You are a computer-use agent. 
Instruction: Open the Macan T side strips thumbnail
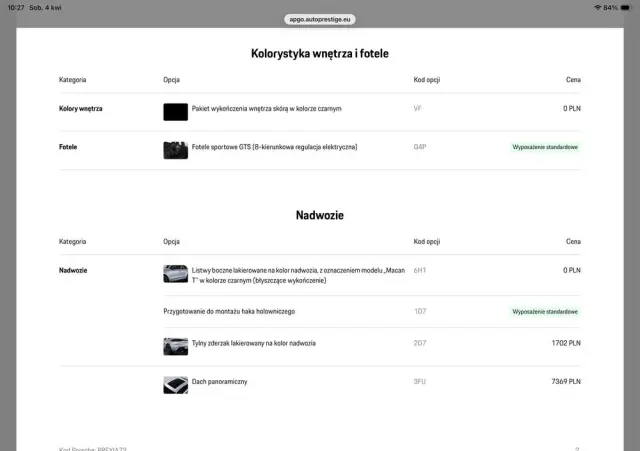click(175, 274)
